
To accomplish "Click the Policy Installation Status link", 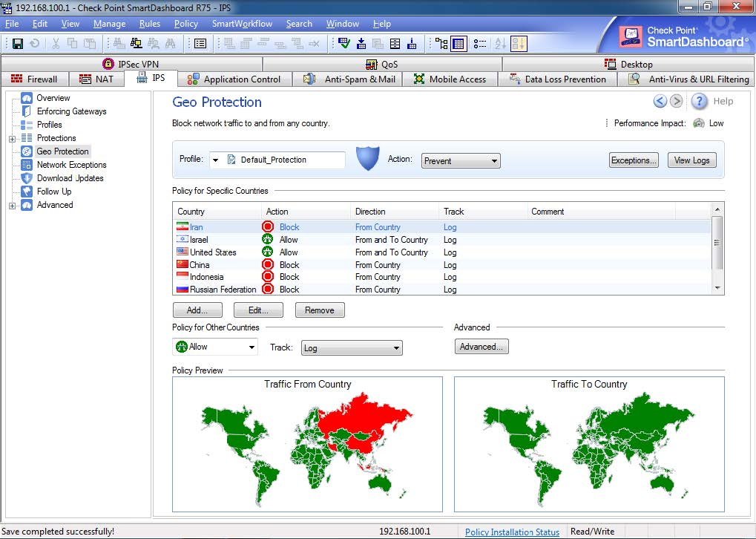I will point(512,532).
